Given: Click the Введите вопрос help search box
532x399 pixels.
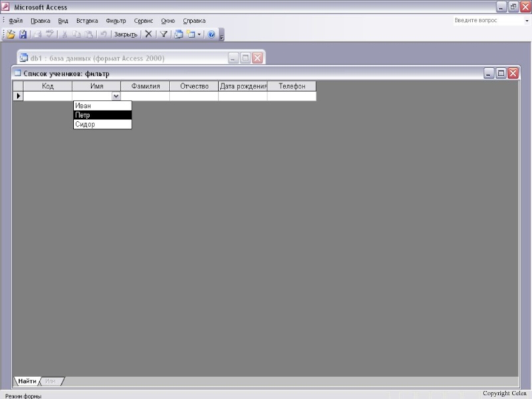Looking at the screenshot, I should (488, 21).
